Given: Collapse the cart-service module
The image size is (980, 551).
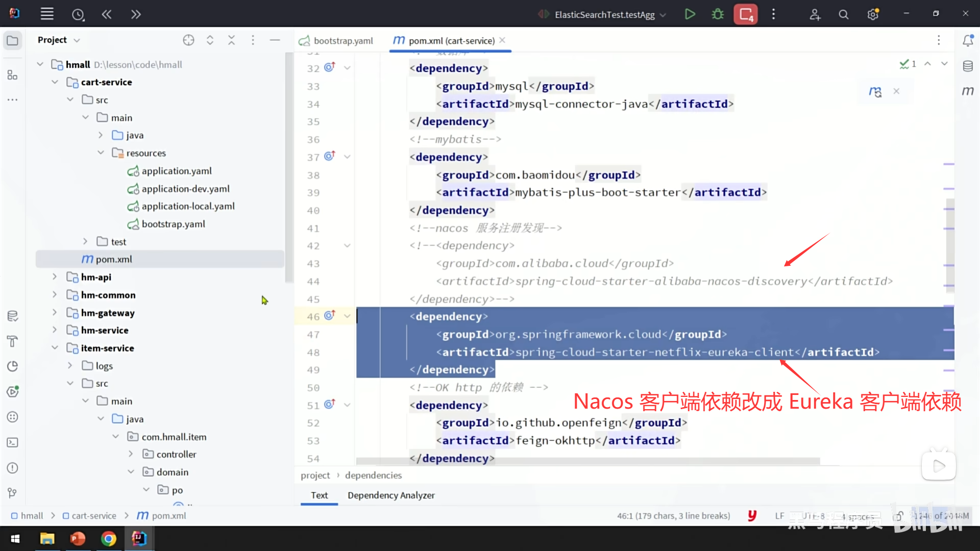Looking at the screenshot, I should point(55,82).
